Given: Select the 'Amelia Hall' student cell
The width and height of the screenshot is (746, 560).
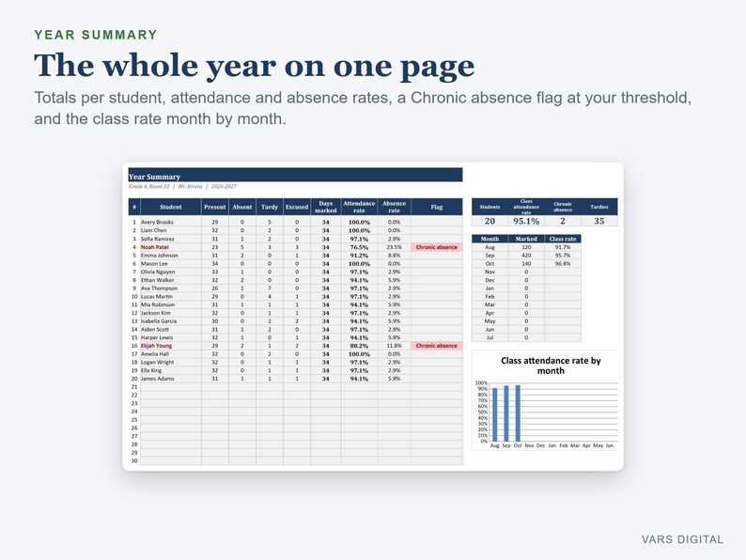Looking at the screenshot, I should [171, 354].
